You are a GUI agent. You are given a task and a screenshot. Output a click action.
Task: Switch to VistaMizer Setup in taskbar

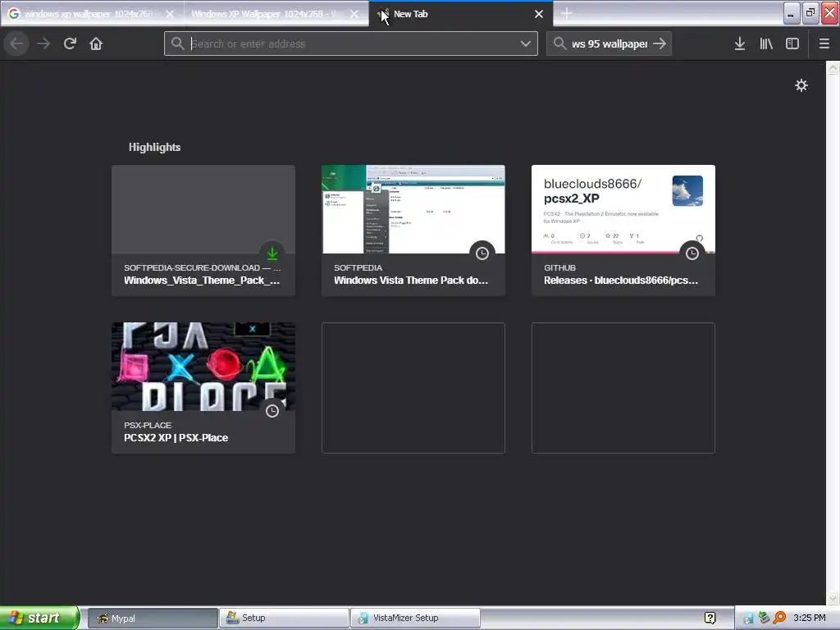point(415,619)
